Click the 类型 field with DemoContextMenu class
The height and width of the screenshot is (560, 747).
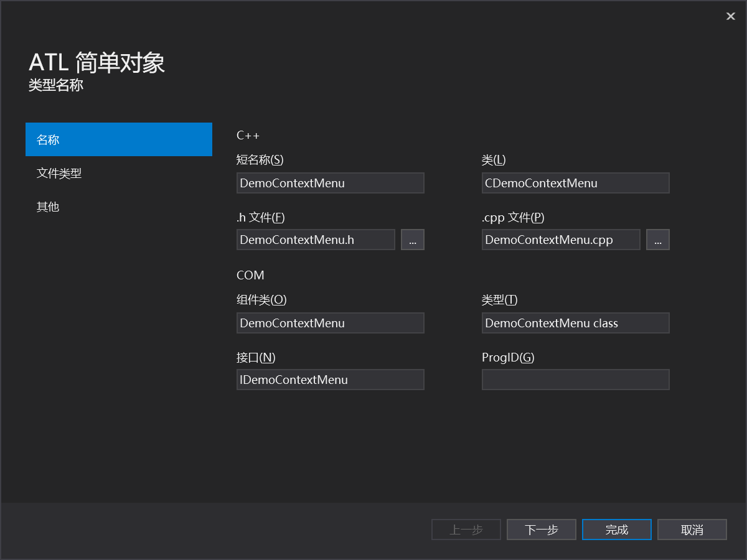[575, 323]
